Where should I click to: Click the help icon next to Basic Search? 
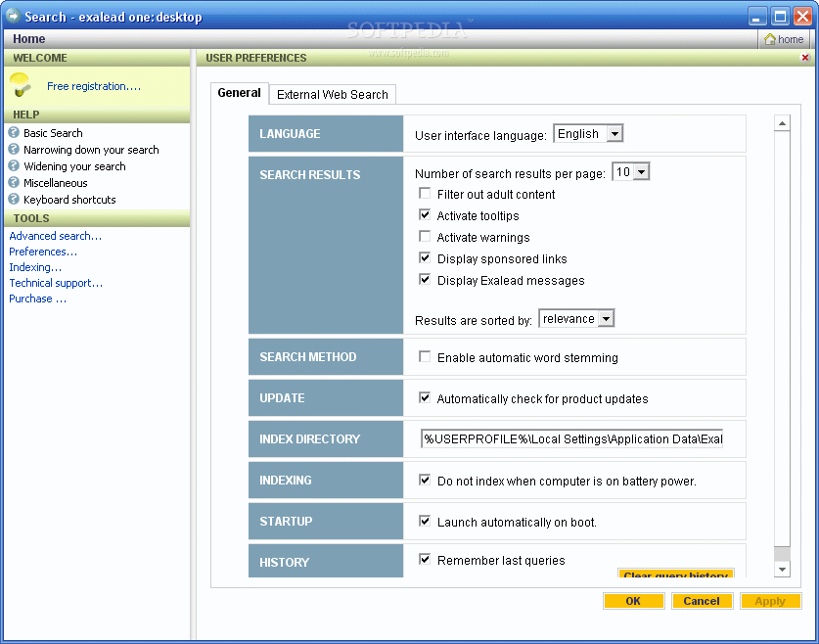(14, 132)
